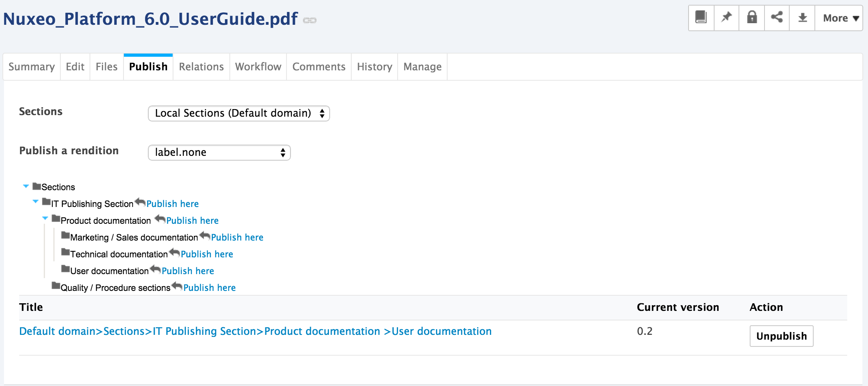Click the Current version column header
Screen dimensions: 868x386
click(x=678, y=307)
